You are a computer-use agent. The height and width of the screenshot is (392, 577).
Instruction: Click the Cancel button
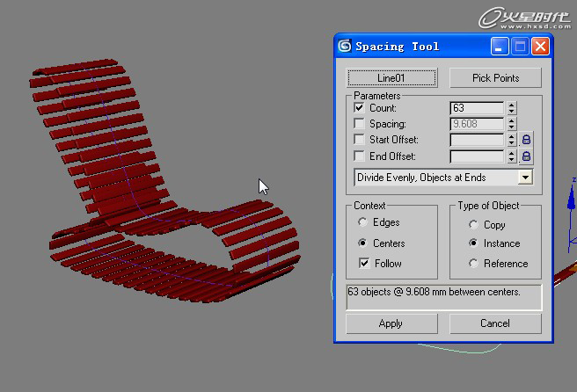click(x=495, y=323)
